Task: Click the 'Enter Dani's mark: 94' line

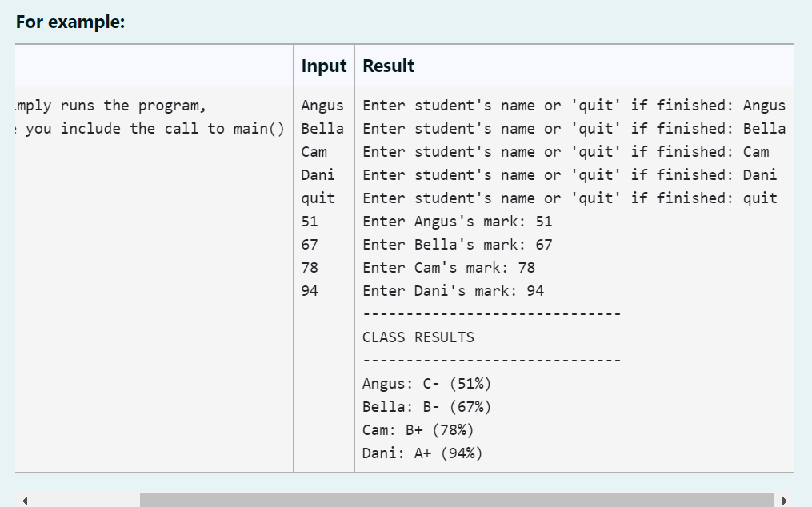Action: tap(453, 291)
